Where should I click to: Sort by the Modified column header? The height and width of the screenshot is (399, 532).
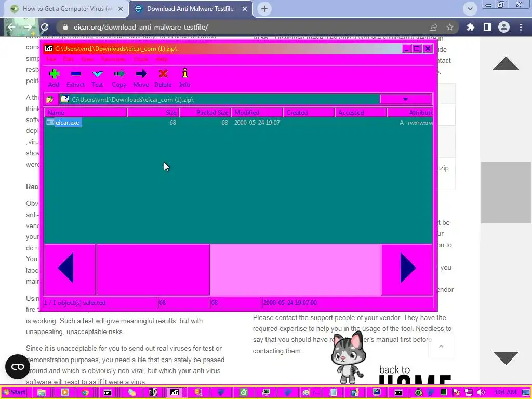point(257,113)
